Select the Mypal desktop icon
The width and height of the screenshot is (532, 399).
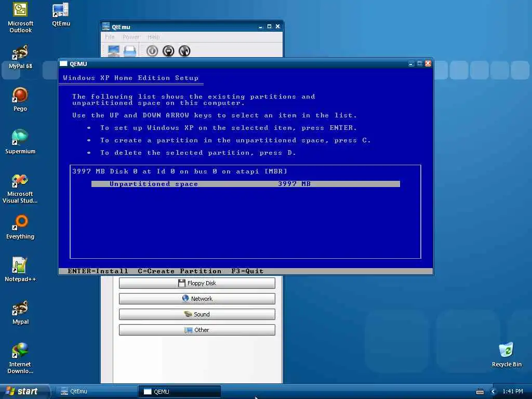pyautogui.click(x=20, y=312)
